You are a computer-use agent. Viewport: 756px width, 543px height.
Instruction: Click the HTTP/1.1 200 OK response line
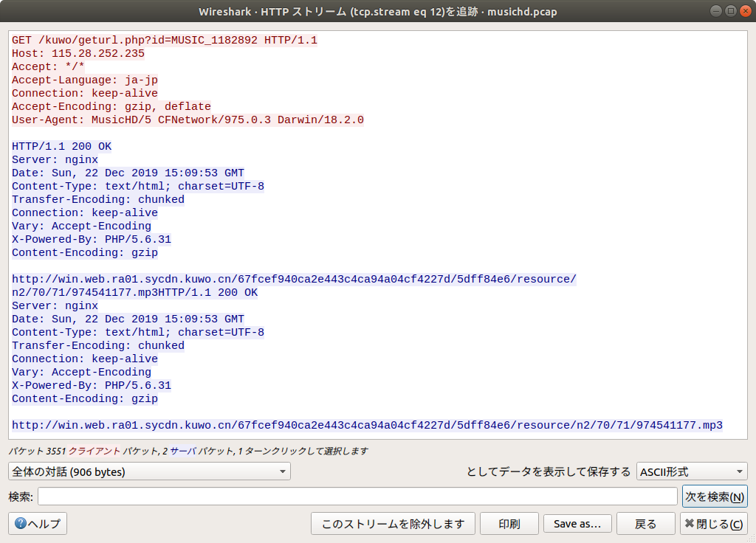click(62, 146)
